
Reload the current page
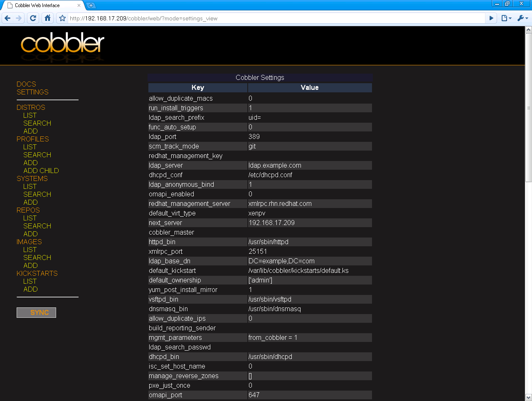[33, 18]
